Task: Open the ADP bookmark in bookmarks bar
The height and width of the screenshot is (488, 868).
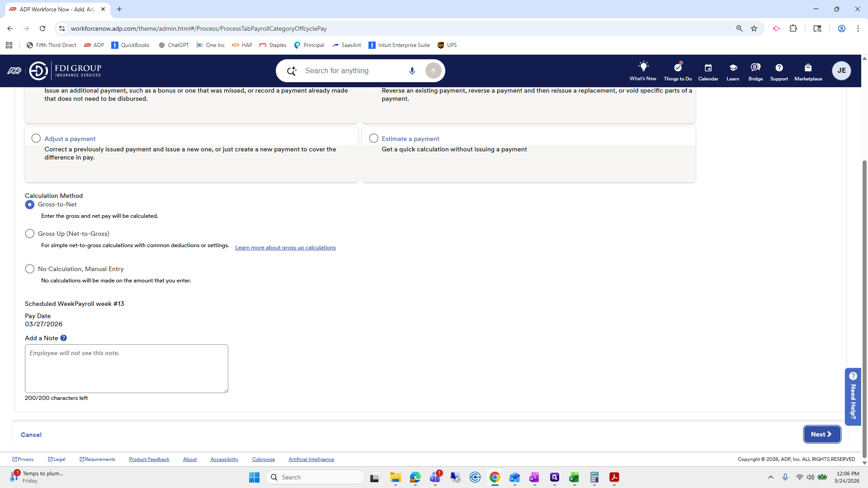Action: [94, 45]
